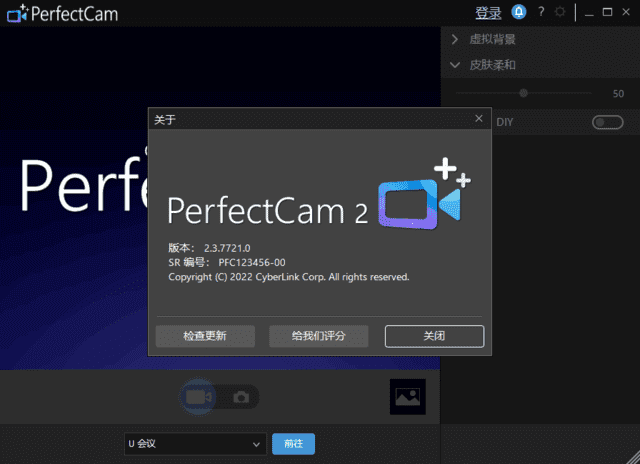Click the 检查更新 button
The image size is (640, 464).
(x=204, y=336)
